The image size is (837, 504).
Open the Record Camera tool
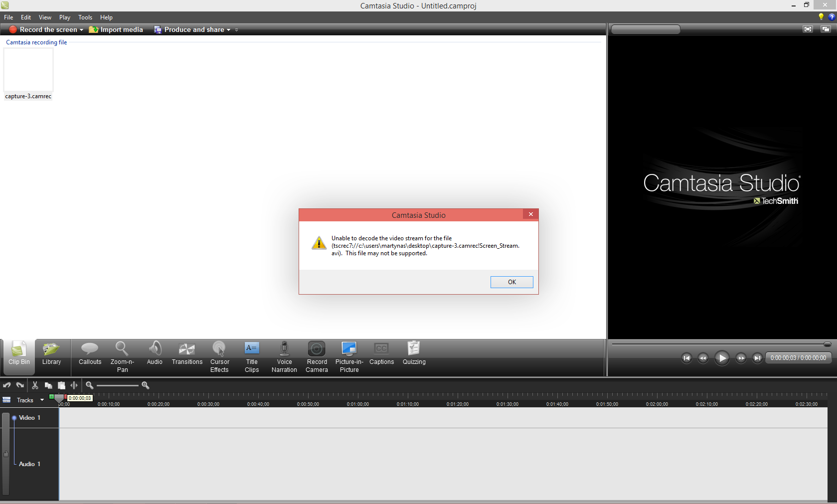tap(317, 357)
